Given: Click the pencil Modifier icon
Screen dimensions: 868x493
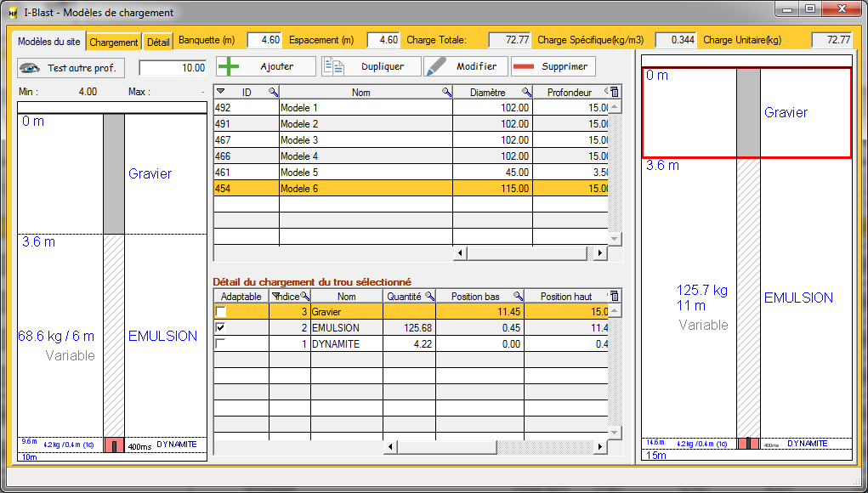Looking at the screenshot, I should coord(436,66).
